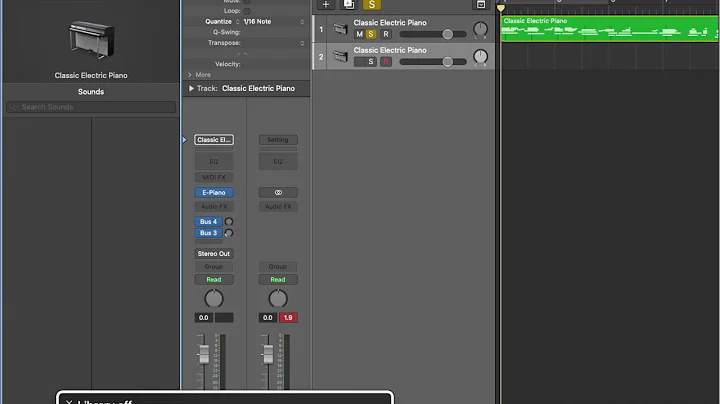
Task: Click the Setting button on output strip
Action: pos(278,140)
